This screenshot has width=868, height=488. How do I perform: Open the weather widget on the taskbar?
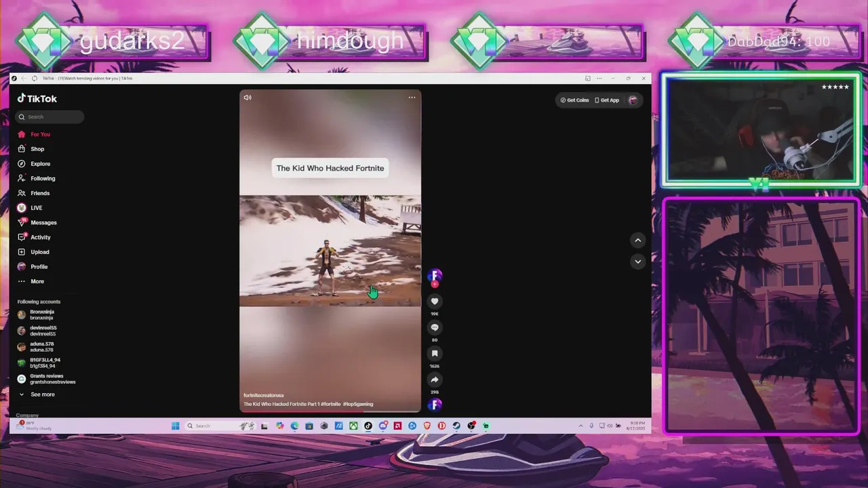click(34, 426)
